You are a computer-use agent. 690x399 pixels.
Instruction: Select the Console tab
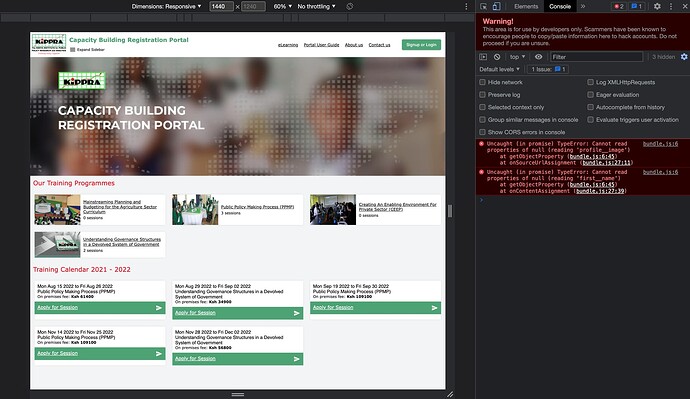[x=560, y=6]
